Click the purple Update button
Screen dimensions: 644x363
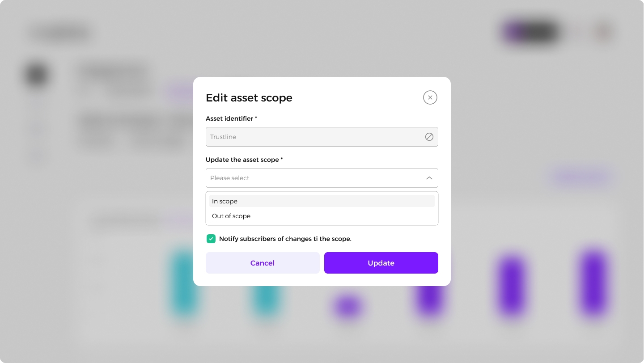pyautogui.click(x=381, y=263)
